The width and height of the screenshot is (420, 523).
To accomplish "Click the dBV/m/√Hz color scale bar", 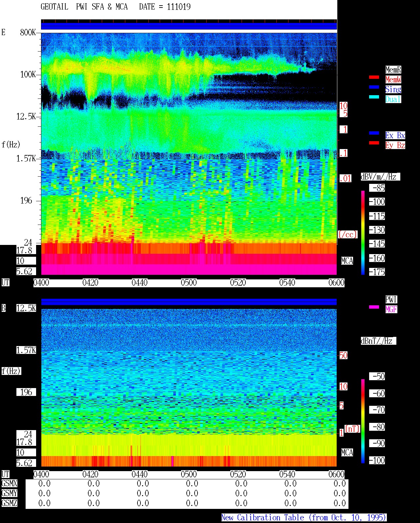I will pyautogui.click(x=363, y=232).
